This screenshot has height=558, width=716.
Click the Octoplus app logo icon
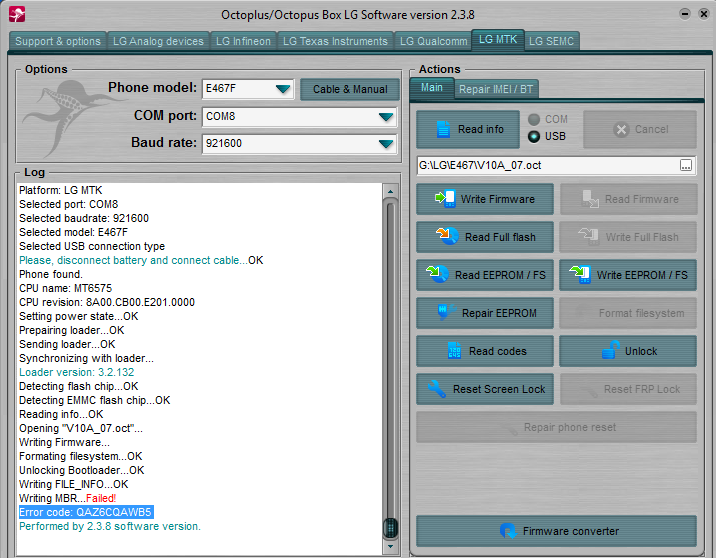pyautogui.click(x=17, y=14)
